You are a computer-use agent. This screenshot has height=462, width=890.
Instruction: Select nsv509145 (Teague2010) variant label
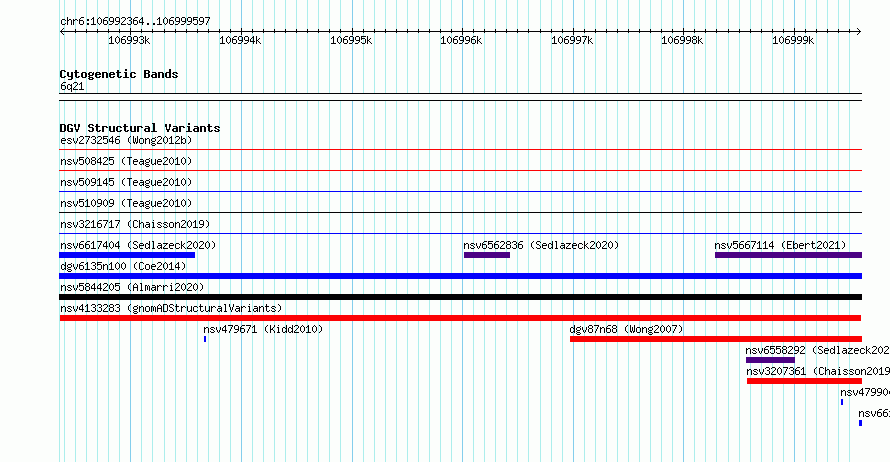(x=126, y=182)
